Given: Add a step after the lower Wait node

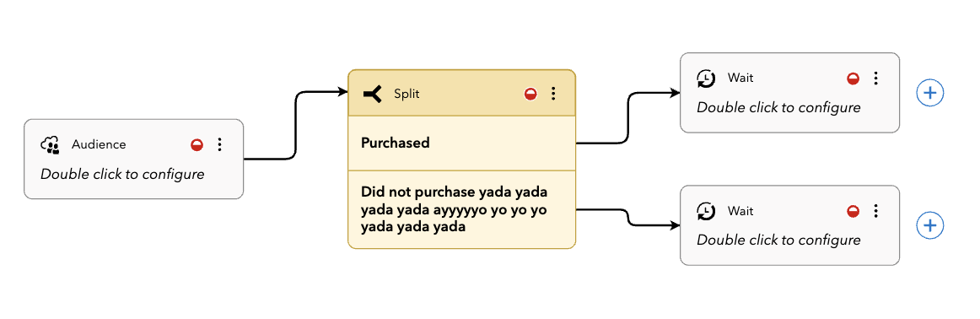Looking at the screenshot, I should [930, 226].
